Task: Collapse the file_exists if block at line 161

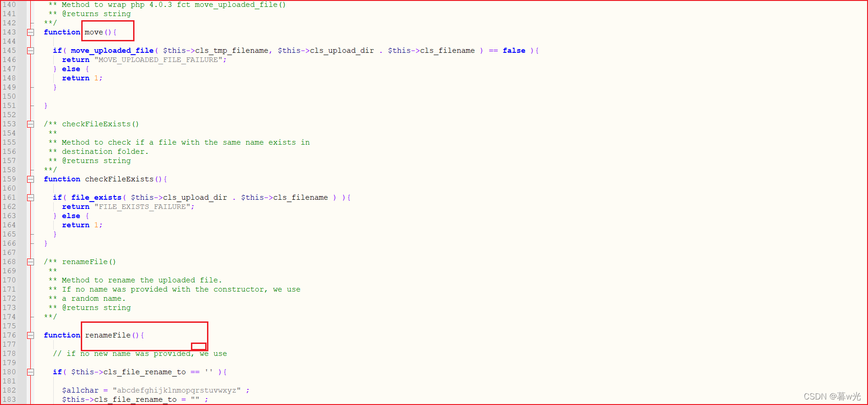Action: click(30, 197)
